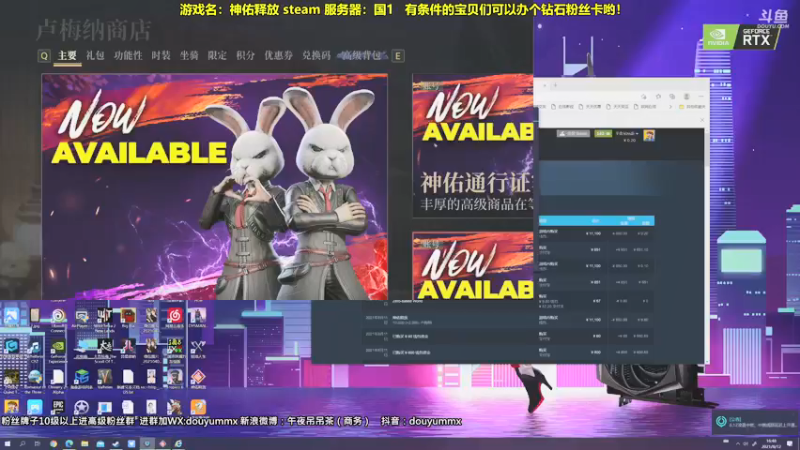The height and width of the screenshot is (450, 800).
Task: Click the green button beside Install Steam
Action: pos(603,133)
